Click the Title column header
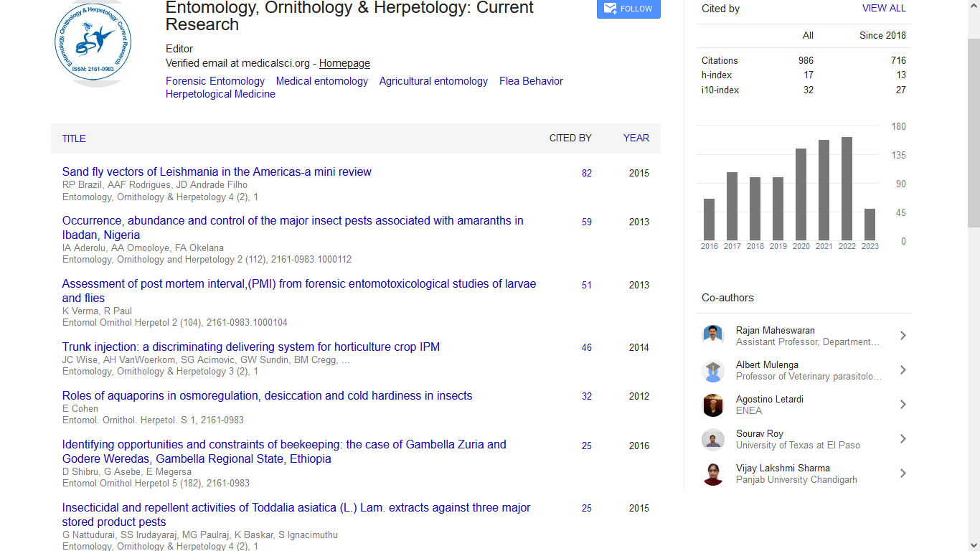 click(74, 138)
